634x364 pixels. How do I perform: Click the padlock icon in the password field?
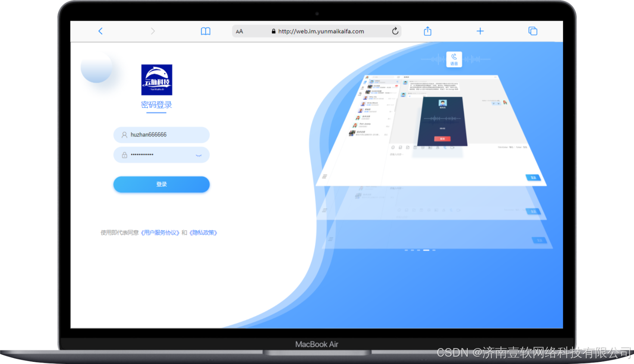pyautogui.click(x=124, y=155)
